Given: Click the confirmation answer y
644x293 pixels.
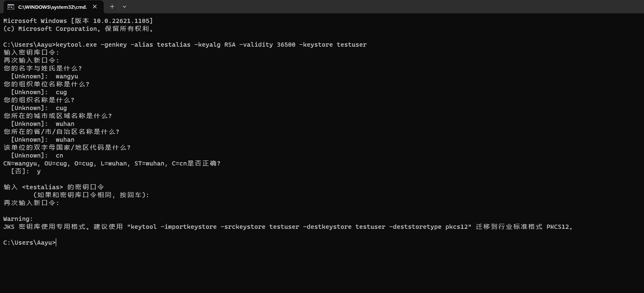Looking at the screenshot, I should (x=39, y=171).
